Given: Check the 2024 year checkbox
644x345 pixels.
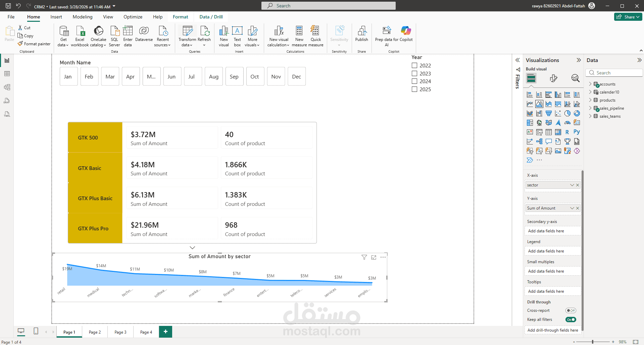Looking at the screenshot, I should (x=414, y=81).
